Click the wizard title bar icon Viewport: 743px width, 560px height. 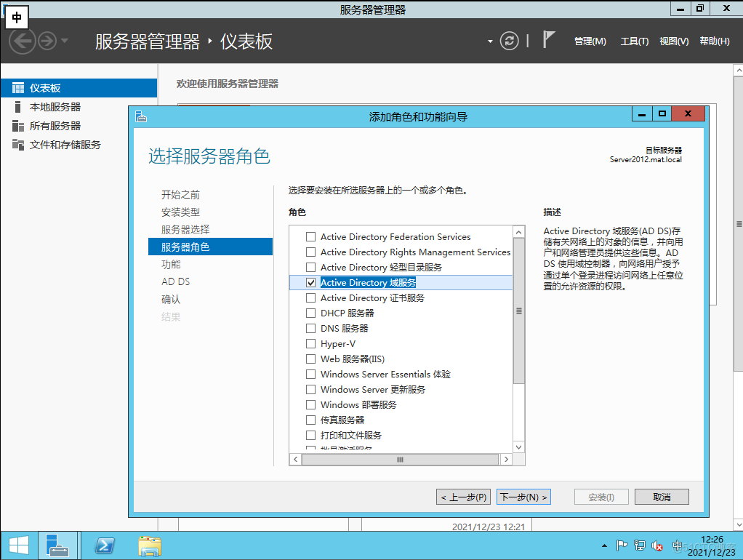pyautogui.click(x=141, y=116)
